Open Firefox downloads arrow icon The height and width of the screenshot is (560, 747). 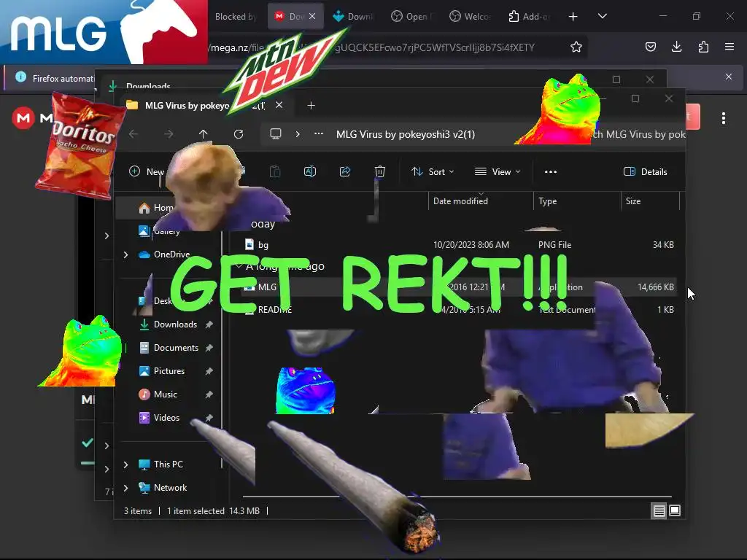(x=676, y=47)
